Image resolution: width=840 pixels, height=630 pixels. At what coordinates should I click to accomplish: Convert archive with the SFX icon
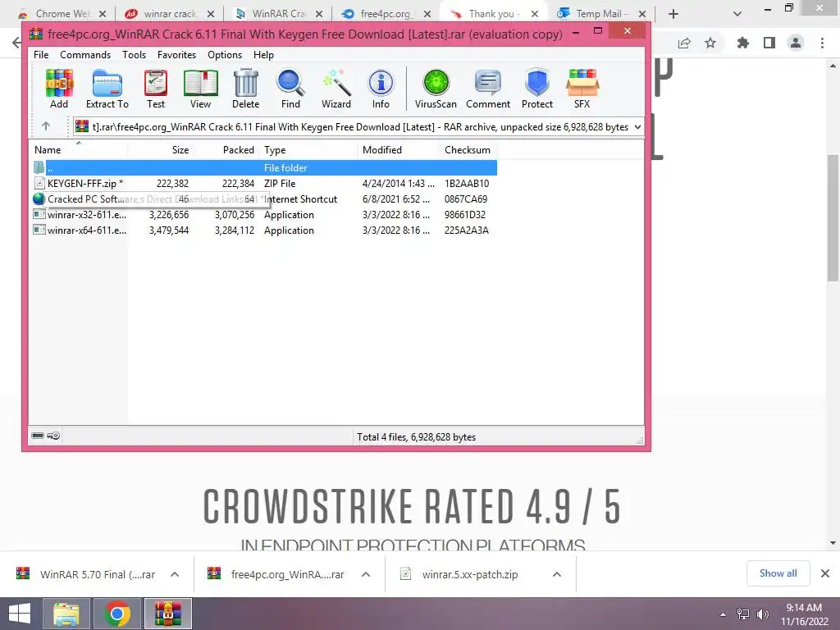tap(582, 89)
